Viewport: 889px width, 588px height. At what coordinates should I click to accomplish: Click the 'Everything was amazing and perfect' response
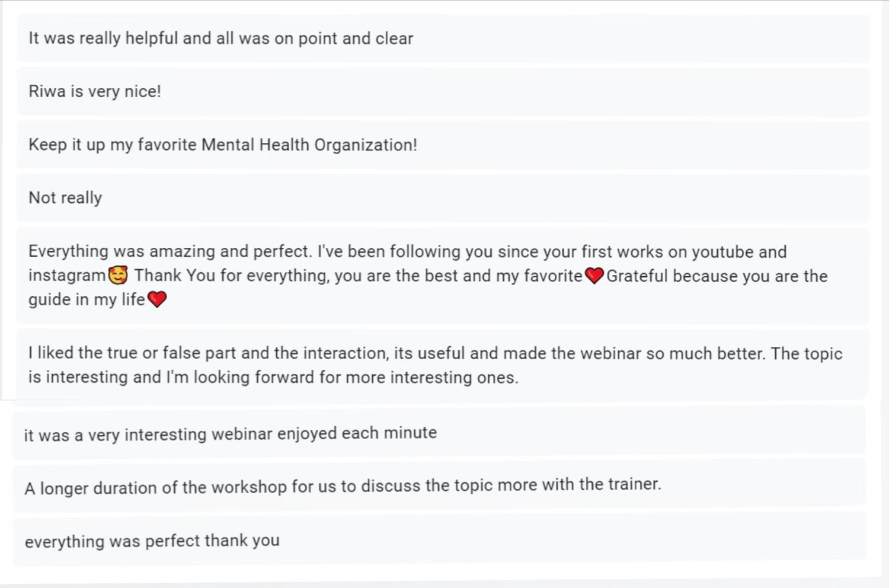coord(443,276)
